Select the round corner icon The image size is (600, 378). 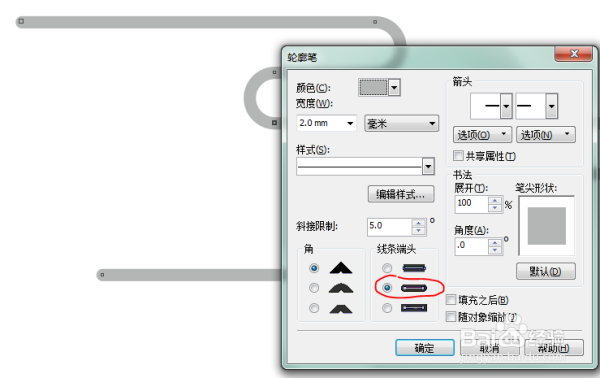tap(341, 288)
